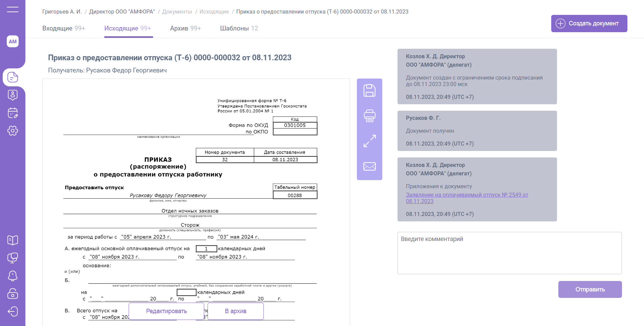This screenshot has height=326, width=644.
Task: Click the logout icon in sidebar
Action: 13,311
